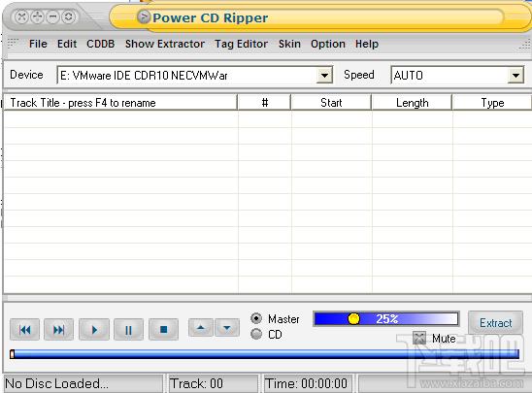Image resolution: width=532 pixels, height=393 pixels.
Task: Close the Power CD Ripper window
Action: (x=21, y=16)
